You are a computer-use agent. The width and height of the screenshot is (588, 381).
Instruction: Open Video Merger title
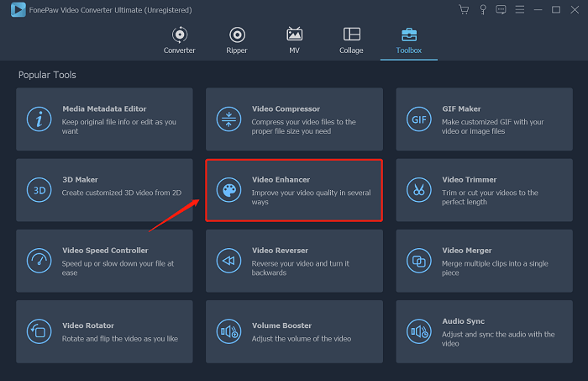click(x=467, y=251)
